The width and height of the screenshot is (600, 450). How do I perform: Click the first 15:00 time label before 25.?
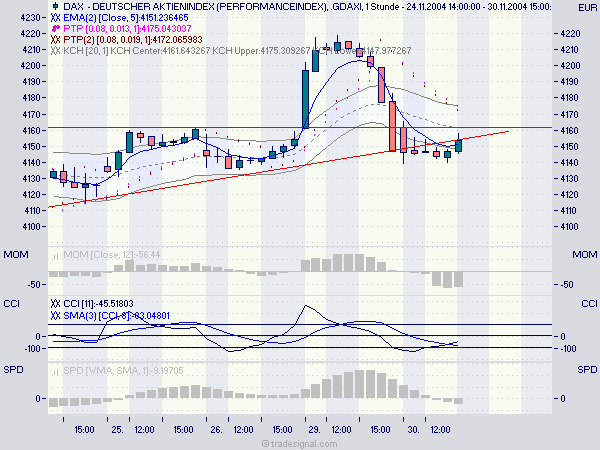point(84,430)
